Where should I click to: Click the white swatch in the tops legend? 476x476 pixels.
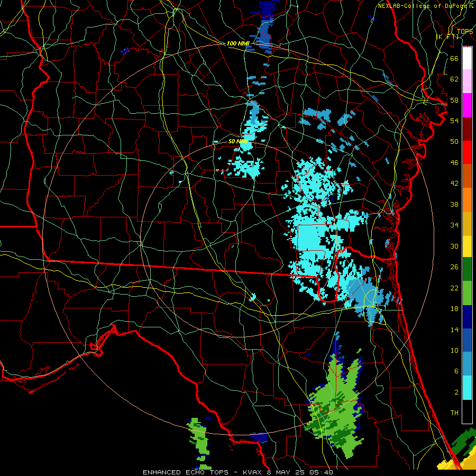pos(467,58)
